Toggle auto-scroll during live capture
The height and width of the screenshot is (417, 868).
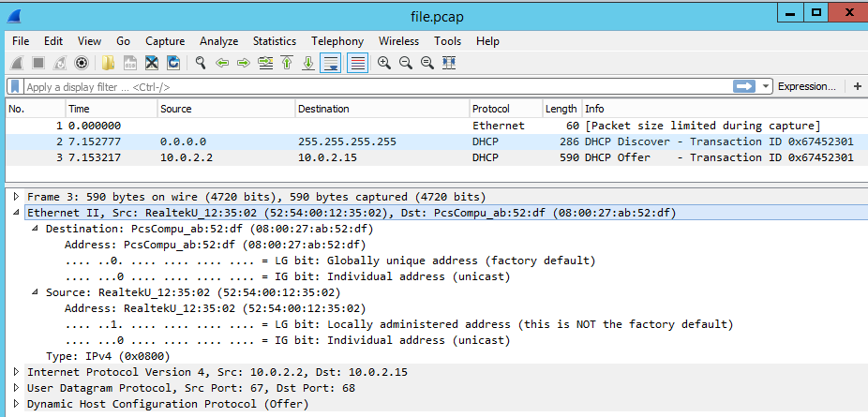pyautogui.click(x=331, y=63)
